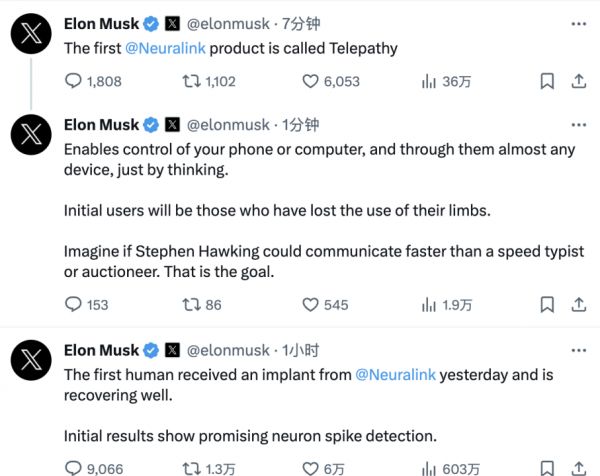
Task: Reply to the Stephen Hawking tweet
Action: (x=73, y=305)
